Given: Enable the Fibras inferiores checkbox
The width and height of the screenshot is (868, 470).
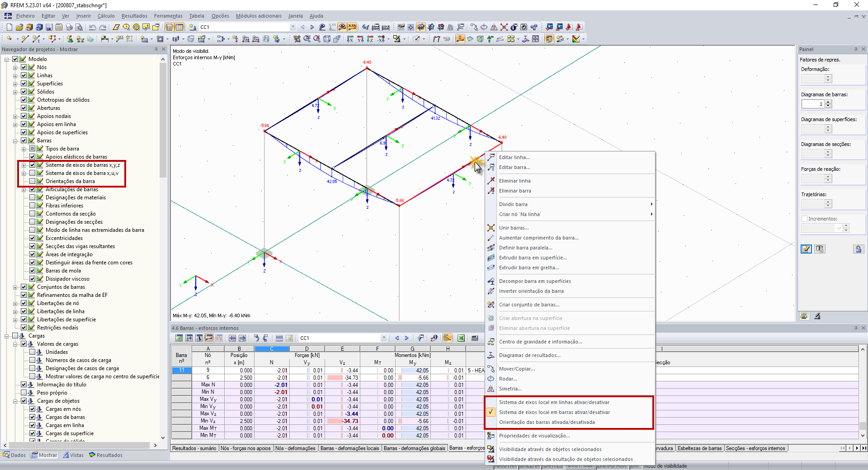Looking at the screenshot, I should tap(32, 206).
